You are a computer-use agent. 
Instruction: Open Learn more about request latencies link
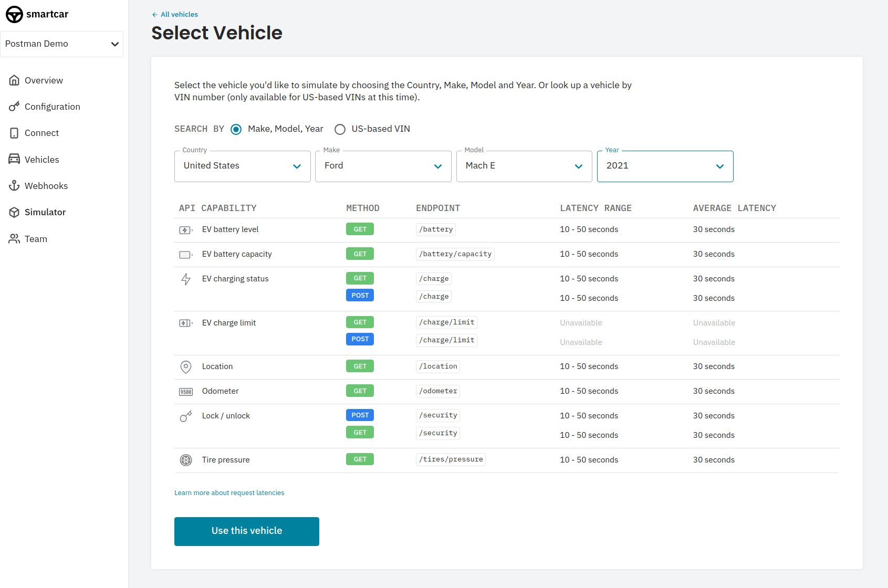point(229,492)
